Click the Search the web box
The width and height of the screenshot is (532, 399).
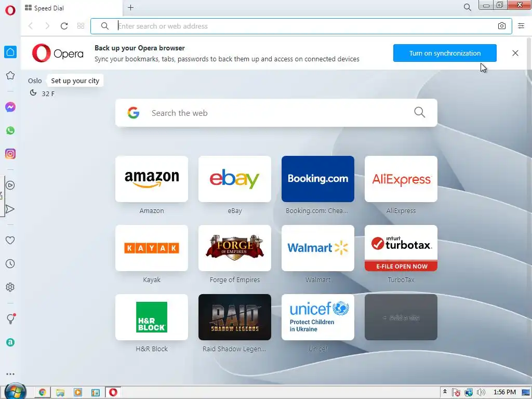[276, 113]
